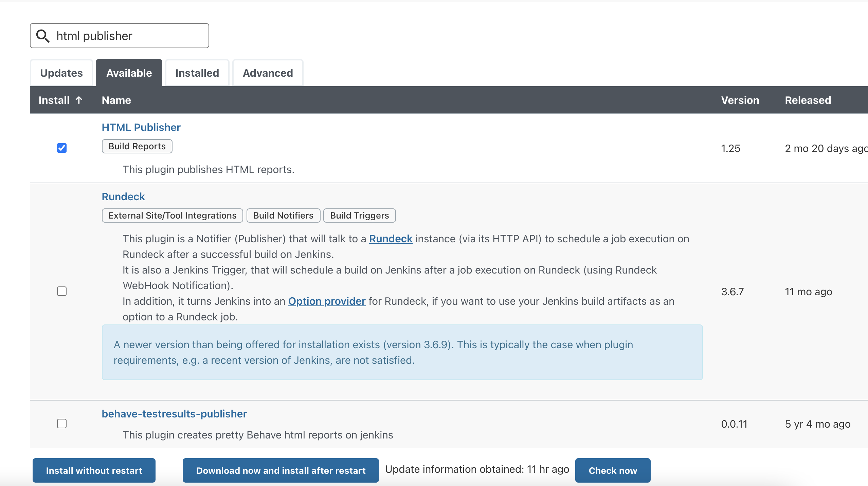Click the inline Rundeck link in description
The height and width of the screenshot is (486, 868).
tap(391, 239)
